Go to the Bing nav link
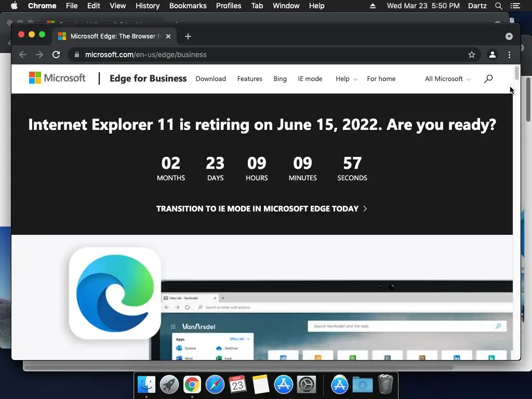This screenshot has height=399, width=532. (280, 79)
